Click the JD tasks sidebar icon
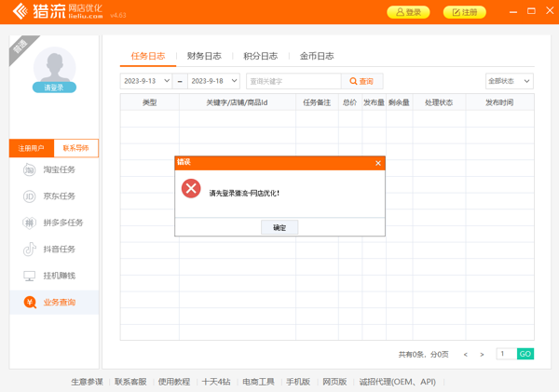This screenshot has width=559, height=392. coord(29,196)
